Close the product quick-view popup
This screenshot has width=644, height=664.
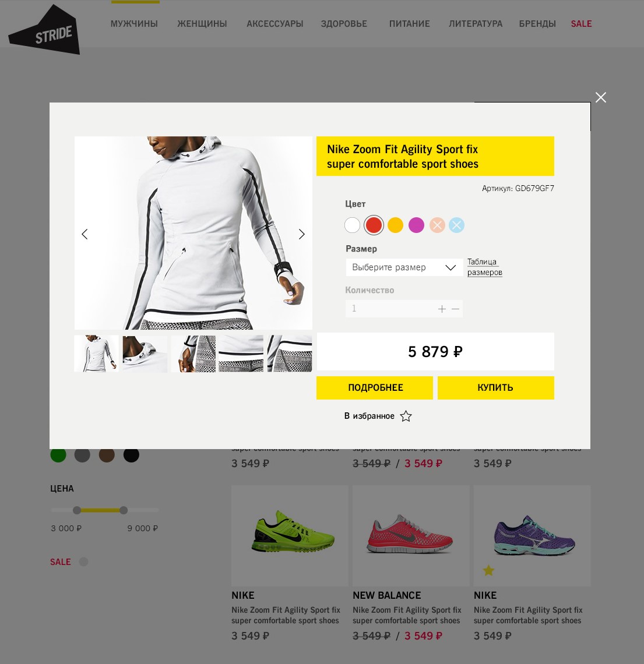[x=600, y=97]
